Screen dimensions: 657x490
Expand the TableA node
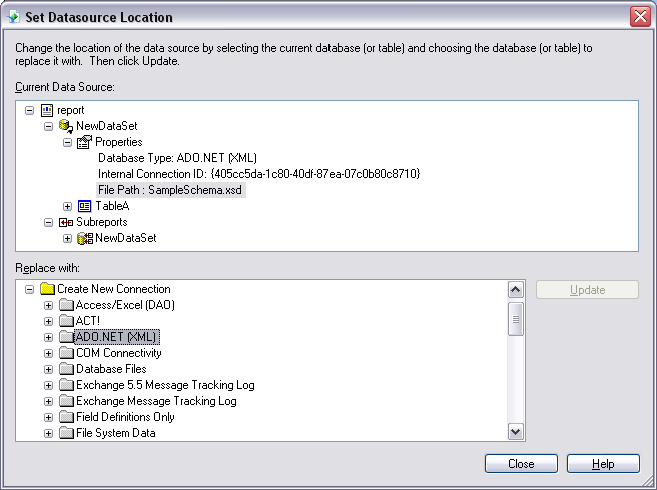click(67, 206)
